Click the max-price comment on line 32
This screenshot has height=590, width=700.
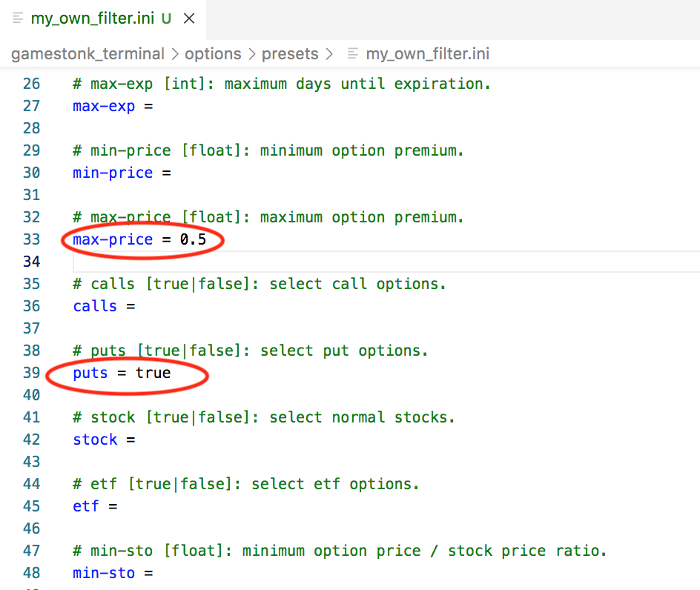[268, 217]
